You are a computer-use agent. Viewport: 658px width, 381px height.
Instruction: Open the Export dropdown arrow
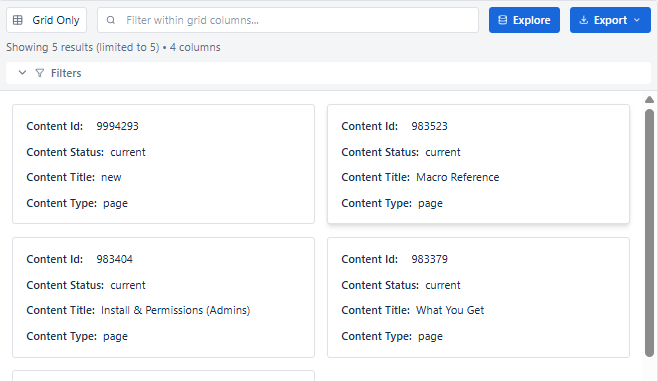click(x=637, y=20)
